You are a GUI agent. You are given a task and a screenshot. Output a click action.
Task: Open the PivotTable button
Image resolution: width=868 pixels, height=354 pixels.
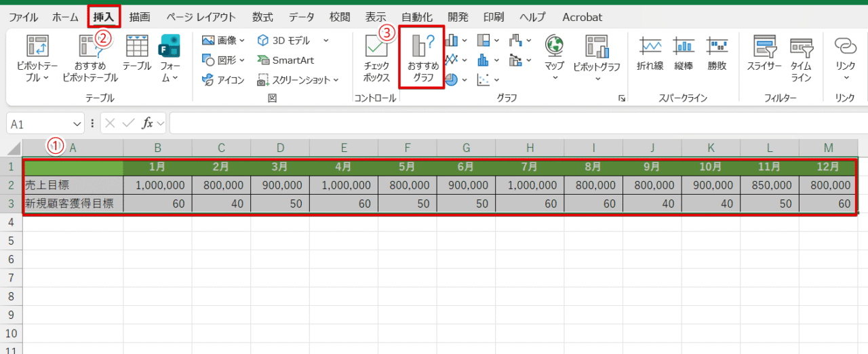(37, 59)
